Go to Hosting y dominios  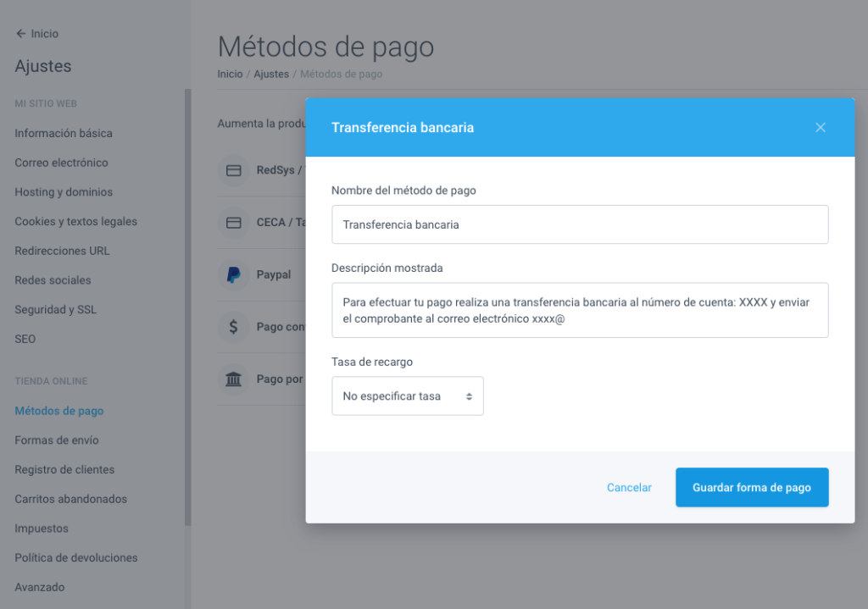click(x=64, y=192)
